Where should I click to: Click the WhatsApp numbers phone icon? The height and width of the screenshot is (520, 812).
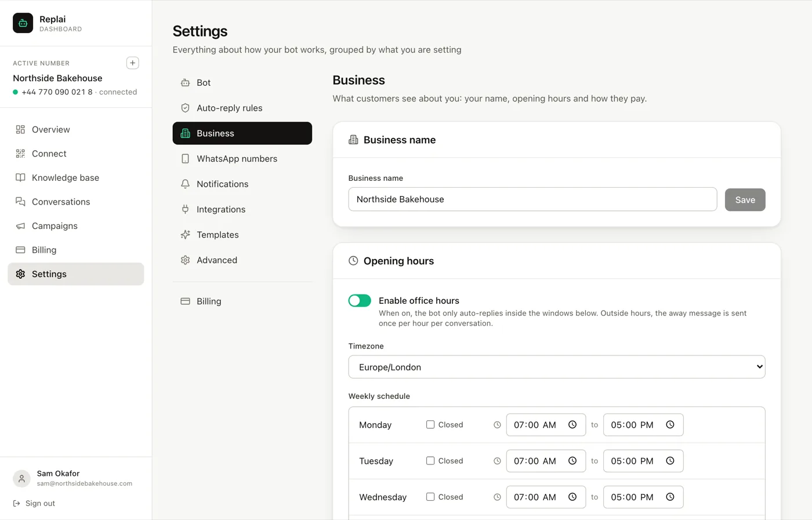point(185,159)
